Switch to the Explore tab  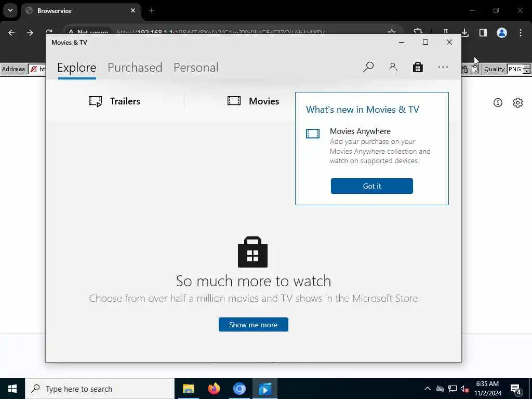tap(77, 68)
